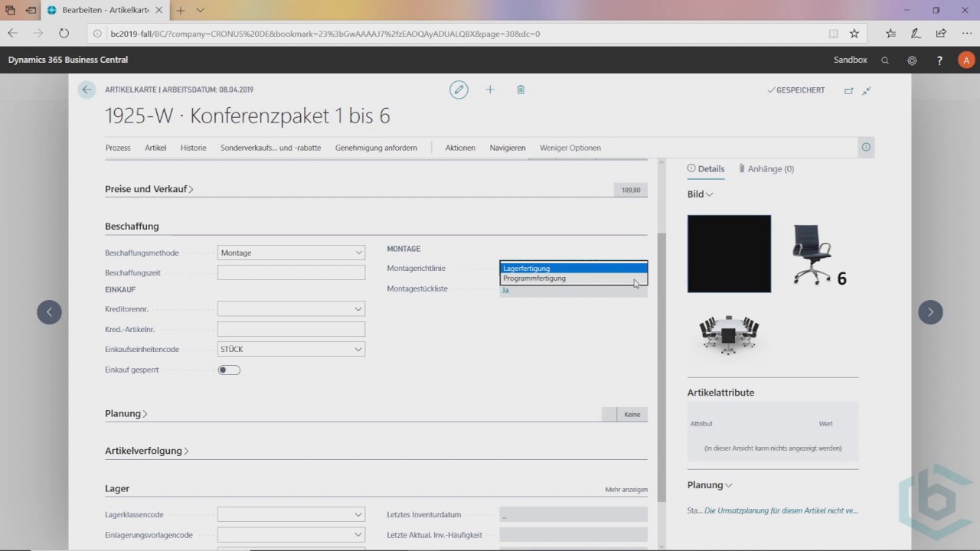Select Programmfertigung option

(573, 279)
